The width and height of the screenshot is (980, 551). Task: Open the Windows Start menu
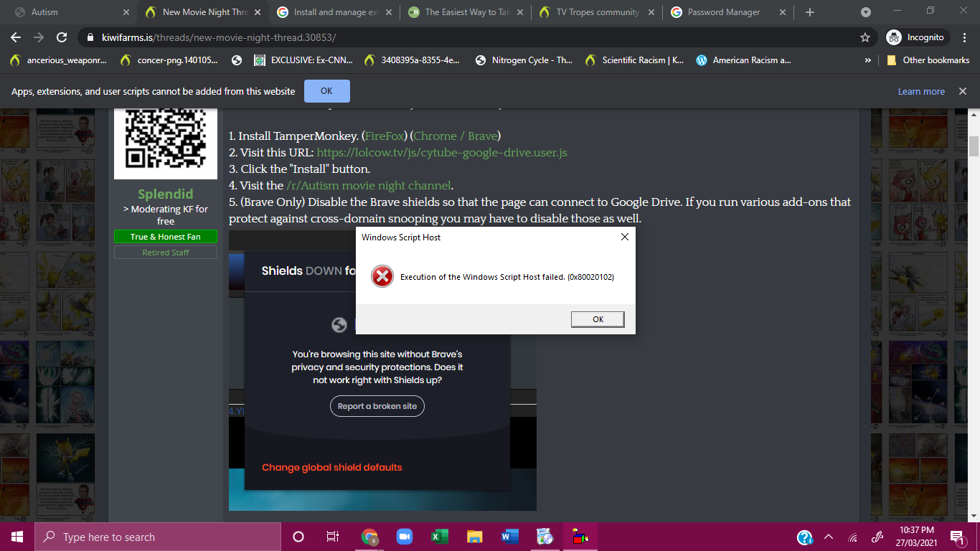coord(17,537)
